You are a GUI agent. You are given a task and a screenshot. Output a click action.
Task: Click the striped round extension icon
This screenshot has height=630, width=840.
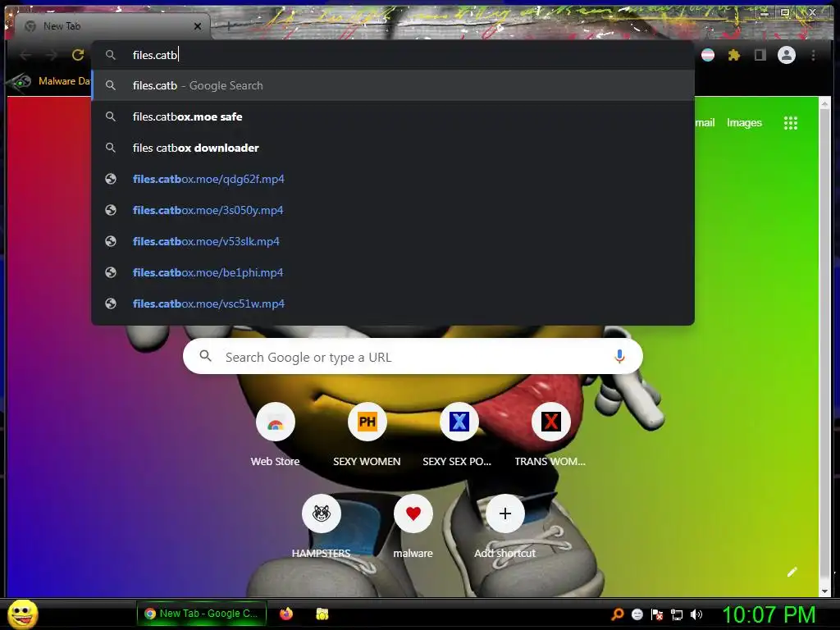(708, 55)
